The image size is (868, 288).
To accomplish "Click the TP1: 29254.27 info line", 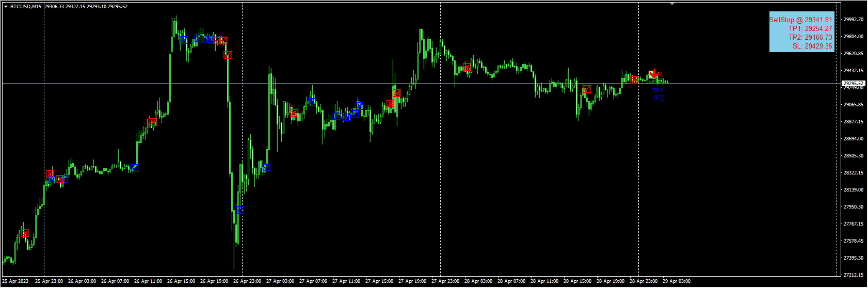I will 810,28.
